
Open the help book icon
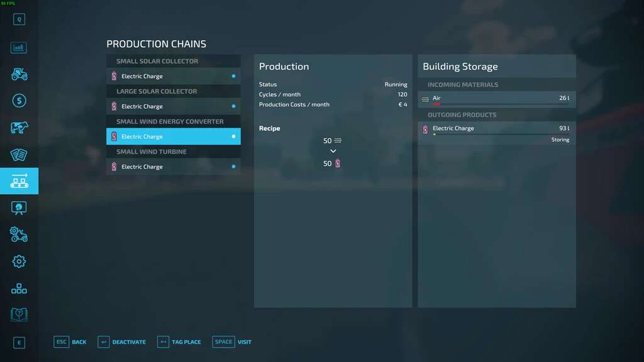[19, 314]
